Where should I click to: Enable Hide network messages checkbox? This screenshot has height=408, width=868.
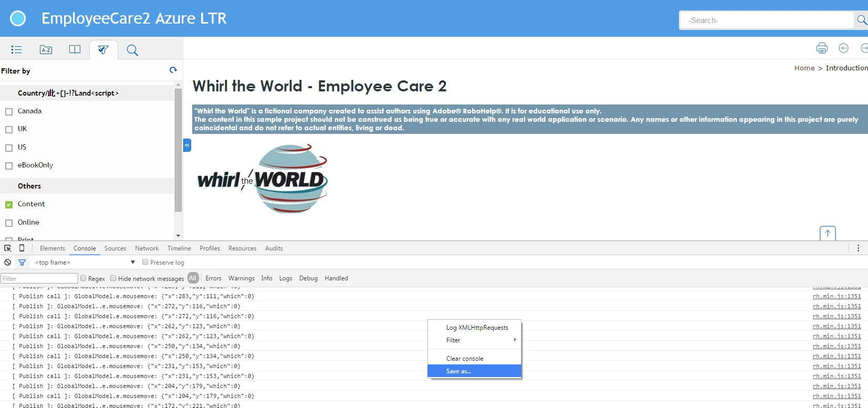(x=113, y=278)
